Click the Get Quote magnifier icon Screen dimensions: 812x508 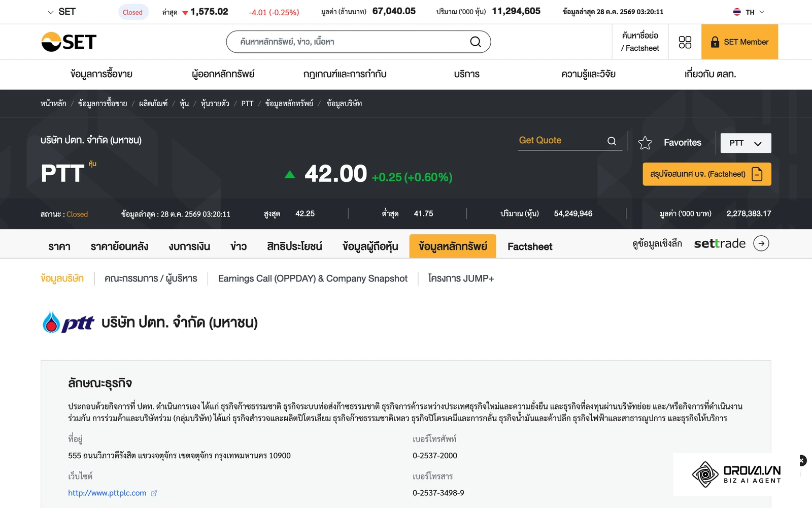(612, 141)
